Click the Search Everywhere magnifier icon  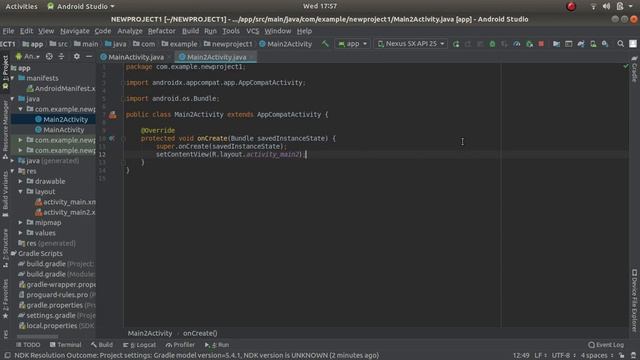[620, 44]
